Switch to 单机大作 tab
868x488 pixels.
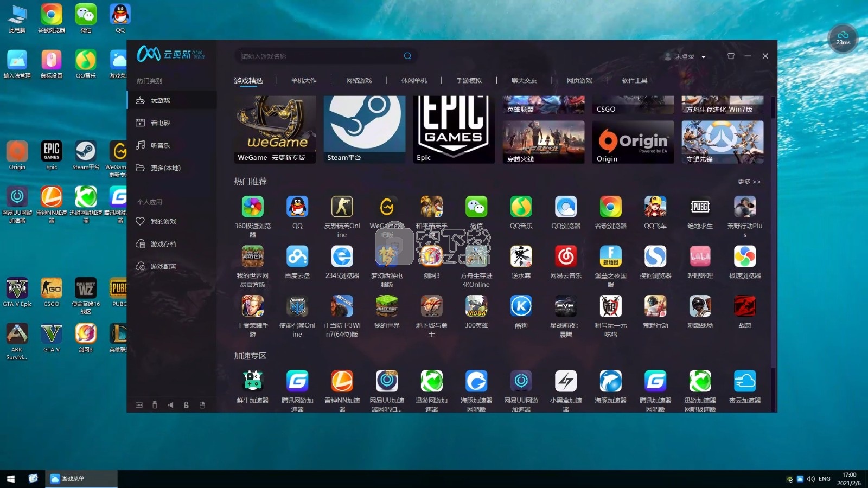click(304, 80)
